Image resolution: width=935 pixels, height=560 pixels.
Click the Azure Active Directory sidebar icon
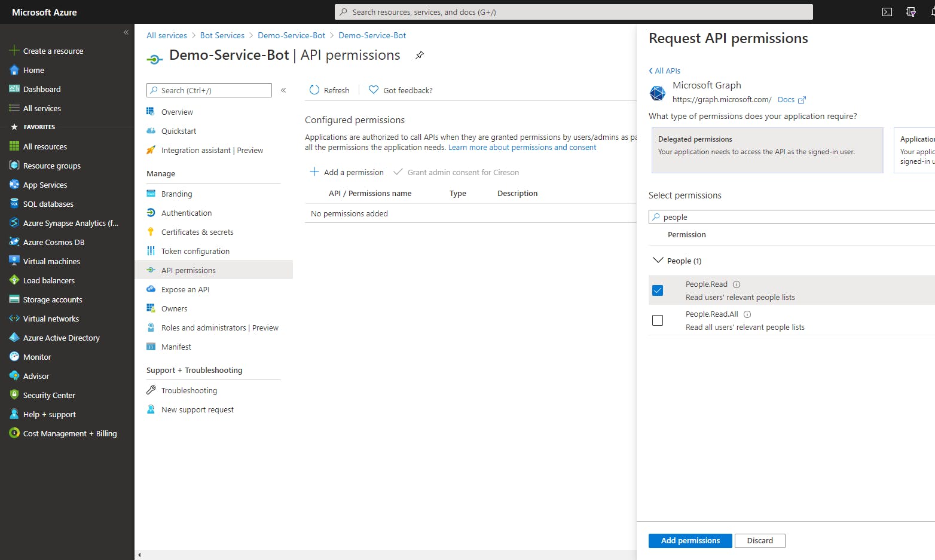pyautogui.click(x=14, y=338)
